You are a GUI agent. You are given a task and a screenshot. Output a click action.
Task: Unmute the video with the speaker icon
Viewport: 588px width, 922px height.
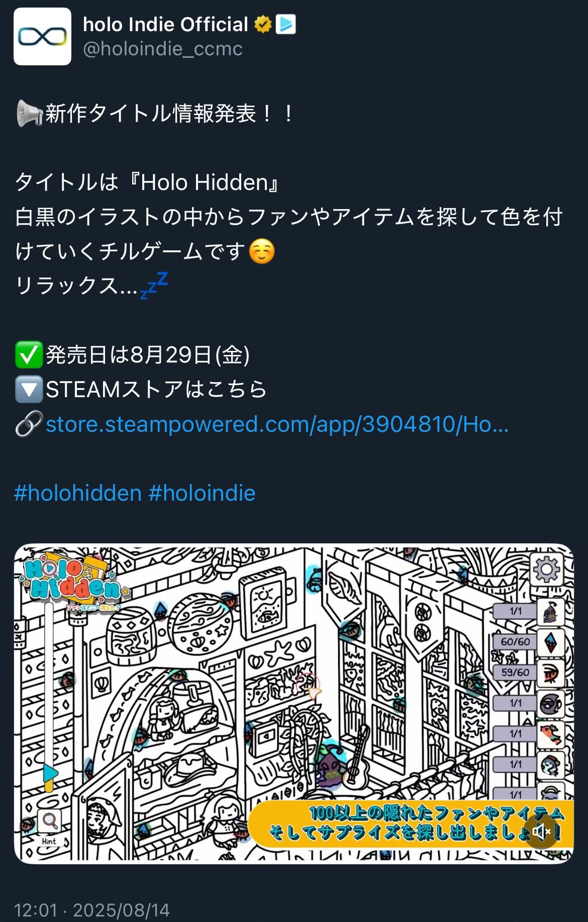(541, 831)
